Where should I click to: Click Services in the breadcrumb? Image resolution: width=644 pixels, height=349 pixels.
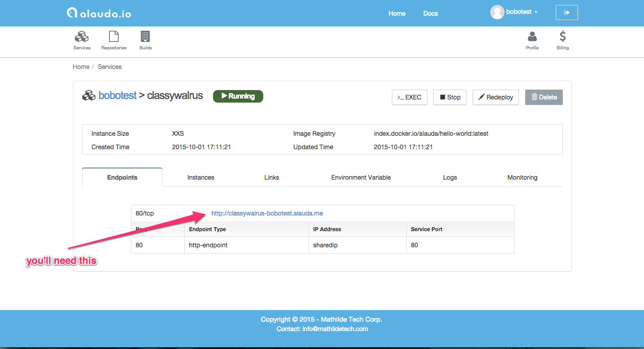[x=110, y=67]
